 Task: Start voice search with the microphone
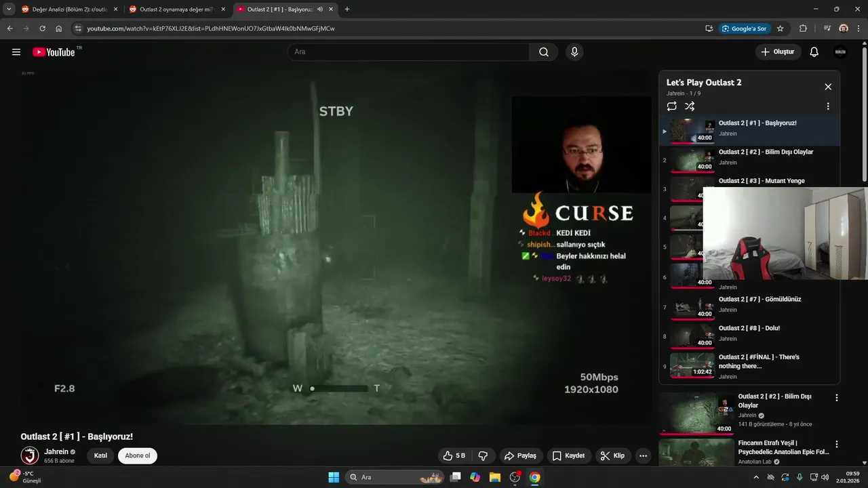[x=574, y=52]
